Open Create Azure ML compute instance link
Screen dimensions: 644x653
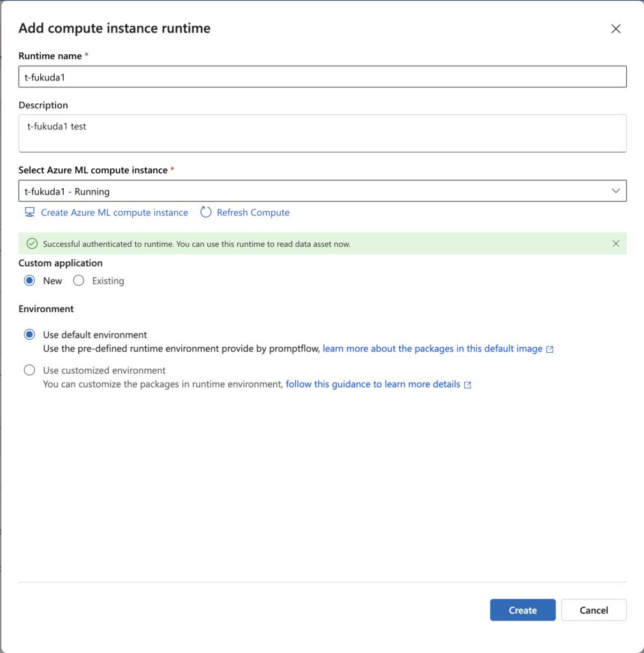pos(114,212)
